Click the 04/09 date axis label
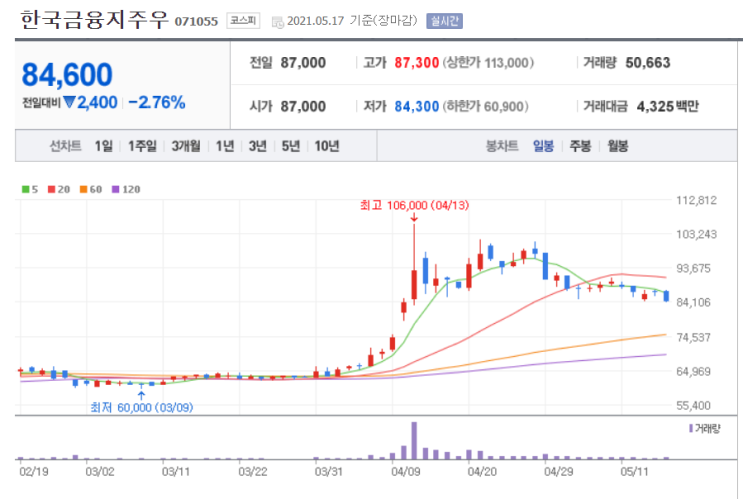 click(406, 472)
